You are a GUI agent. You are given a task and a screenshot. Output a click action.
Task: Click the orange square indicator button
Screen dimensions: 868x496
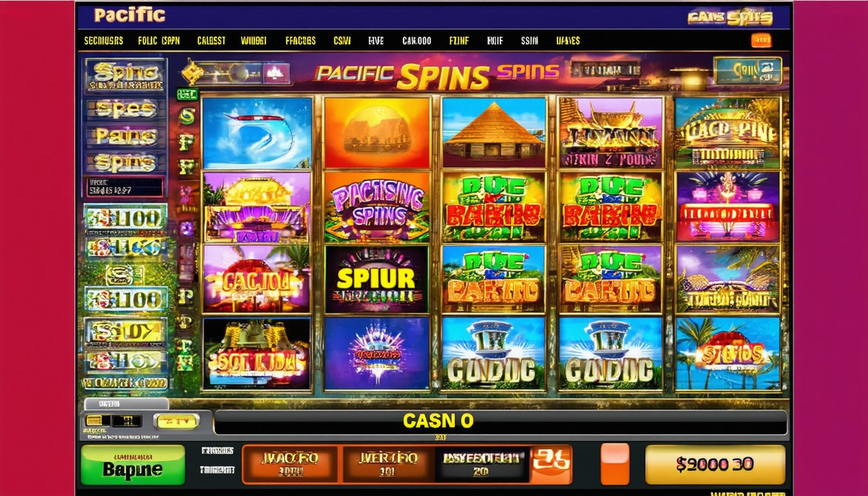point(614,464)
